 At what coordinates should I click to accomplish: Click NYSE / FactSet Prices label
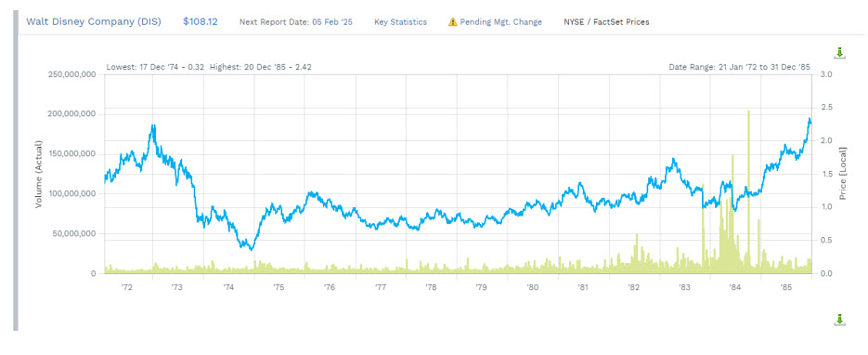pyautogui.click(x=607, y=22)
